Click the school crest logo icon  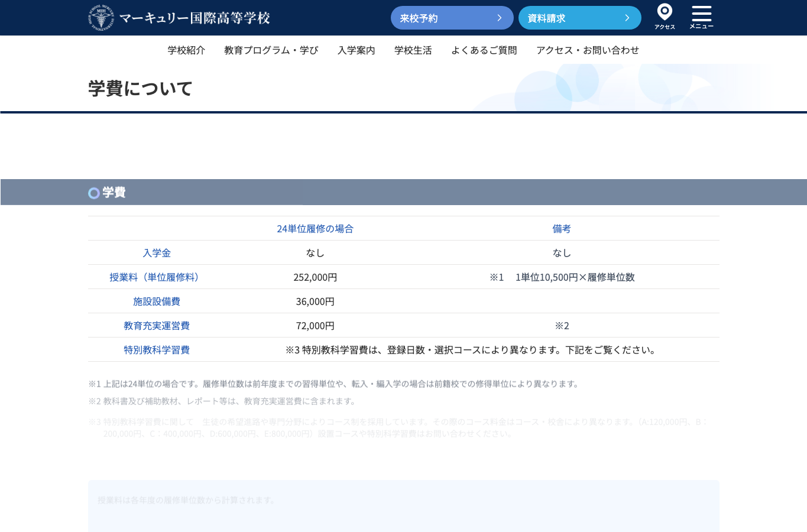(101, 18)
